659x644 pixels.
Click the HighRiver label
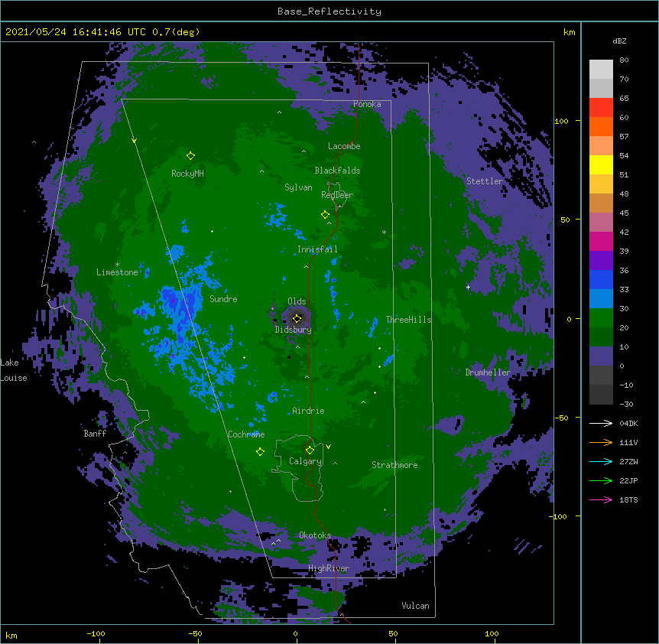point(329,568)
